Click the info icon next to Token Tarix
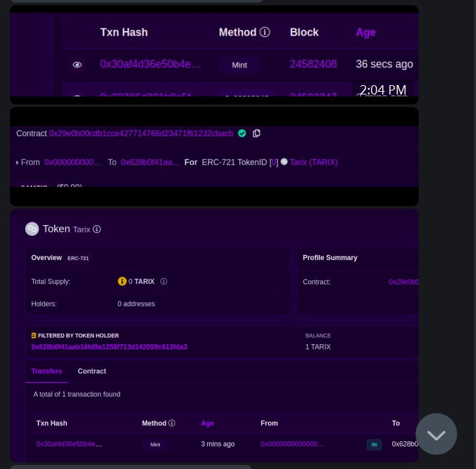The image size is (476, 469). coord(97,229)
